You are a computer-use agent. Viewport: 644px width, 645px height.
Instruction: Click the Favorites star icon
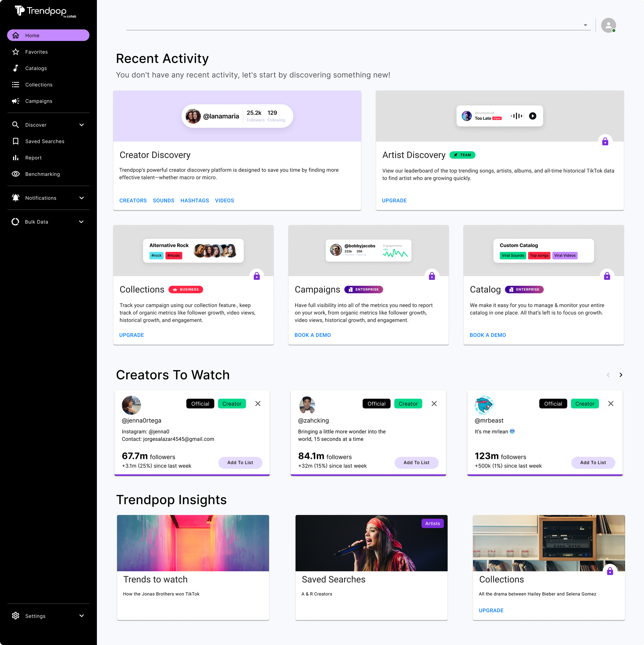coord(16,52)
